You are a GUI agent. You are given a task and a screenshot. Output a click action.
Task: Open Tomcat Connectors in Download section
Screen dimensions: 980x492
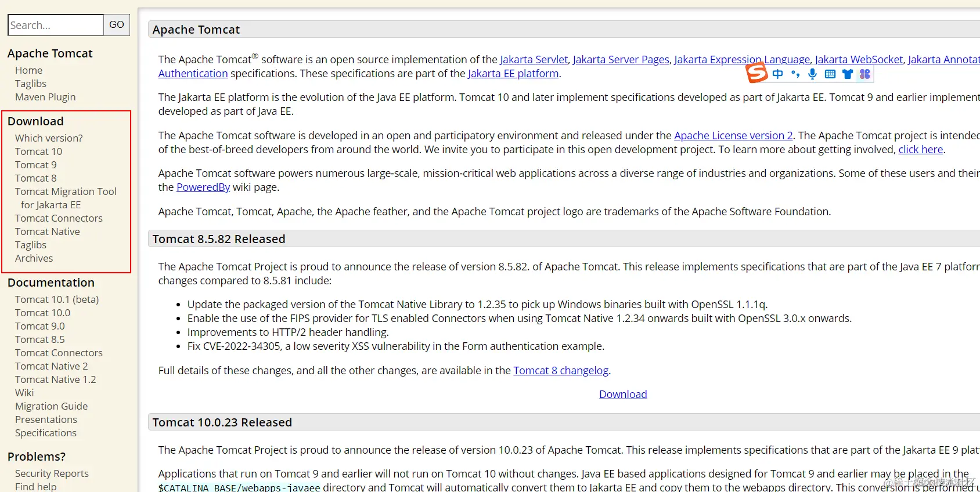click(x=59, y=218)
